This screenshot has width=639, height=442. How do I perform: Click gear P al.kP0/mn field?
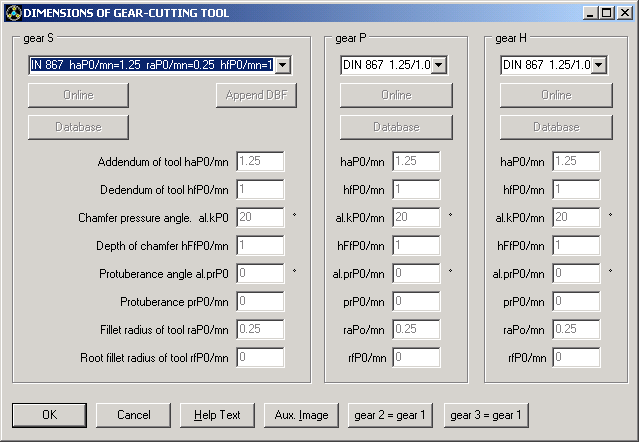(416, 217)
